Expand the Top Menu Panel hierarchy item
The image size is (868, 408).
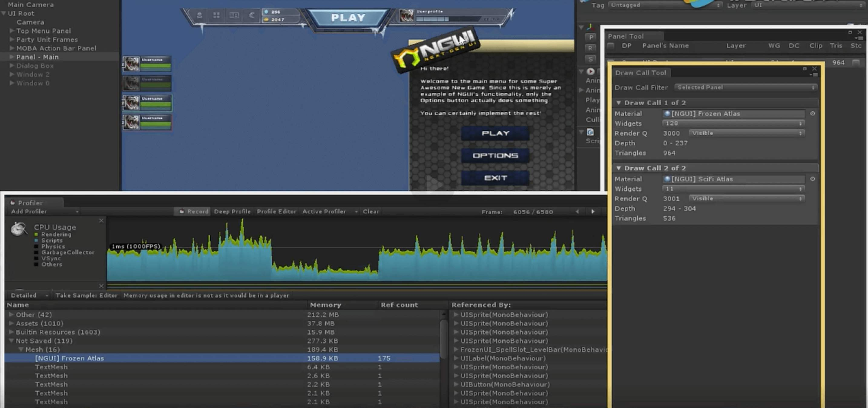(x=12, y=31)
